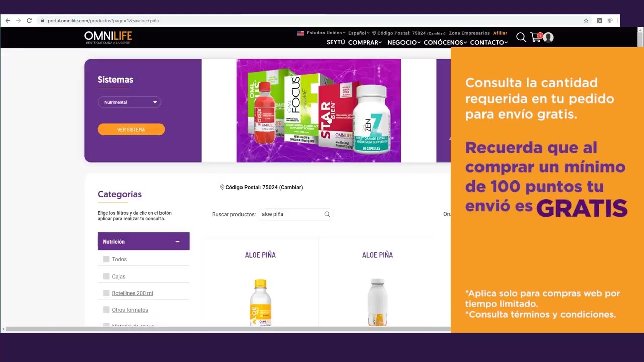Screen dimensions: 644x362
Task: Click the Cajas filter label
Action: pos(119,277)
